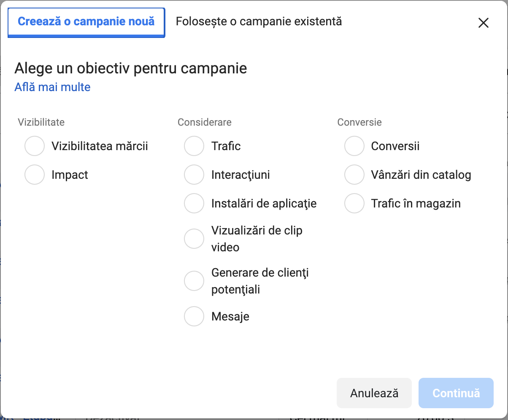Select the Mesaje radio button
508x420 pixels.
pos(194,316)
